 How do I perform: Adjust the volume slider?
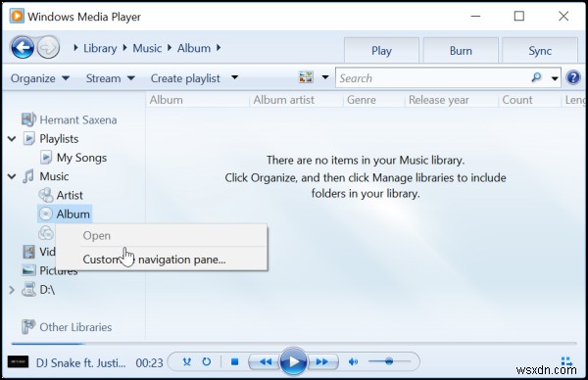click(x=389, y=361)
